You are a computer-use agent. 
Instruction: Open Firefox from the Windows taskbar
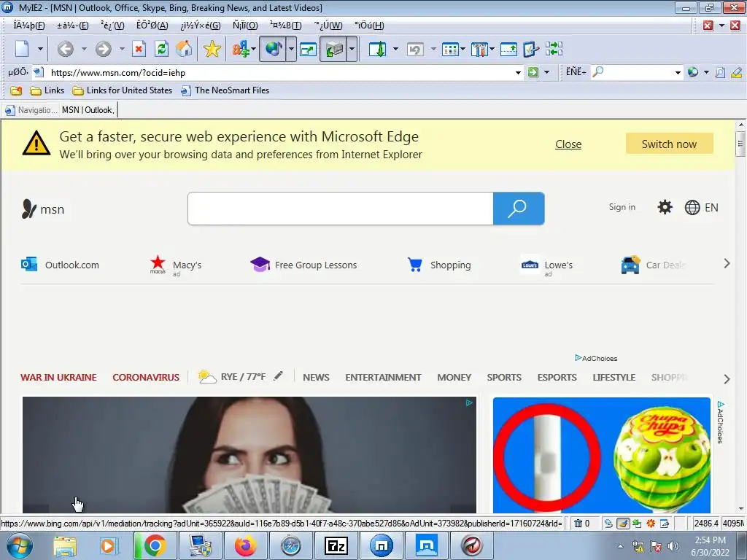(x=245, y=545)
